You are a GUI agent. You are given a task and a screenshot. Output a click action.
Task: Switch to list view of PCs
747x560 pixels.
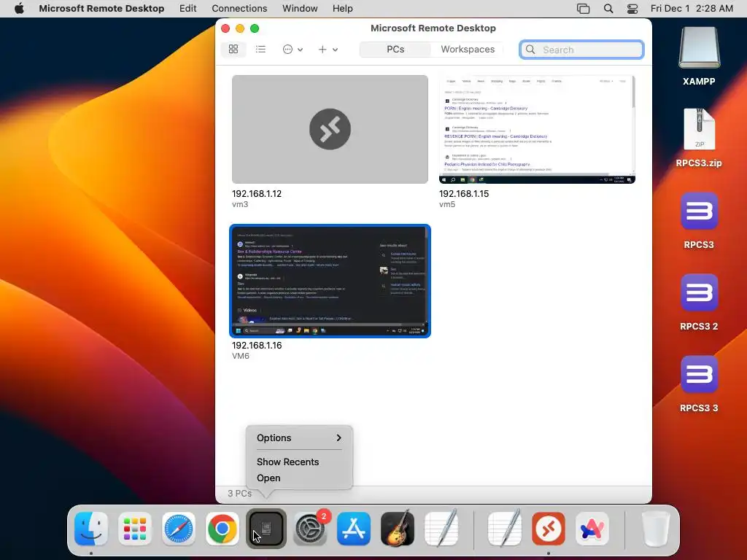(x=260, y=49)
